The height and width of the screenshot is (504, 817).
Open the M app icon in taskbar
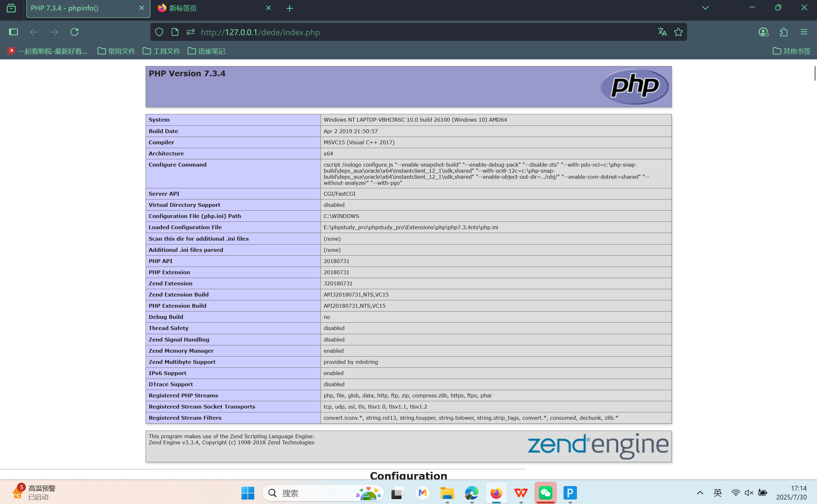click(422, 493)
